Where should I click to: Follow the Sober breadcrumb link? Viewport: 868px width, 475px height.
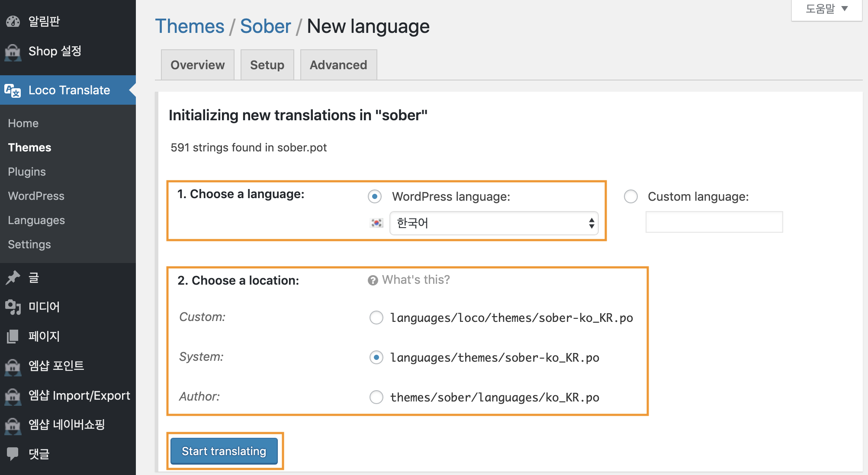point(265,26)
